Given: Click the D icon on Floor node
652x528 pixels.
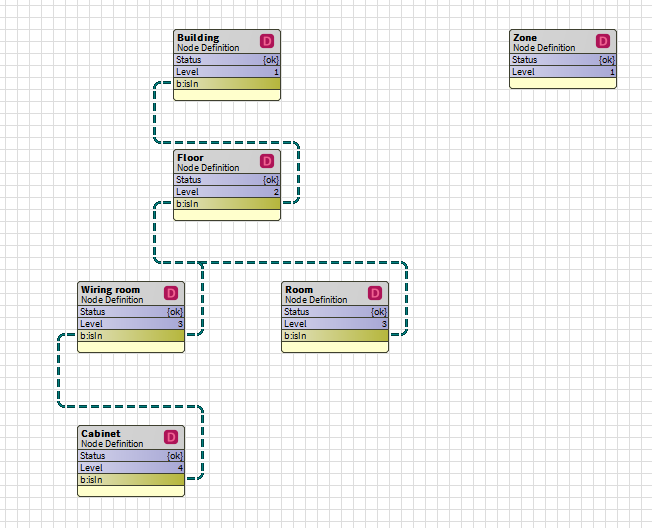Looking at the screenshot, I should [267, 161].
